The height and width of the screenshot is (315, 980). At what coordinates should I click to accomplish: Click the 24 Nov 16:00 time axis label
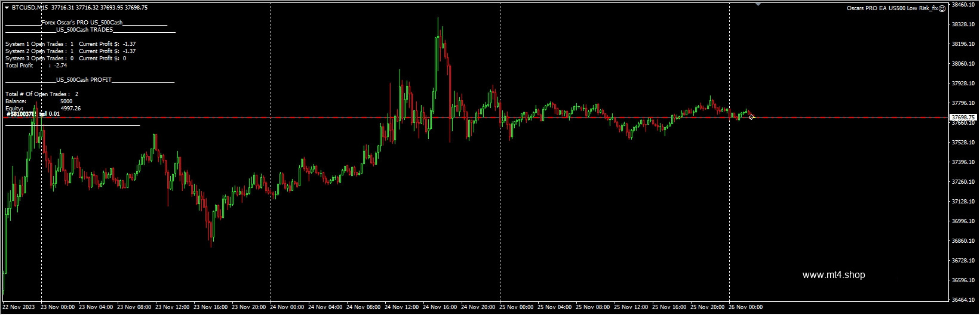click(x=440, y=307)
